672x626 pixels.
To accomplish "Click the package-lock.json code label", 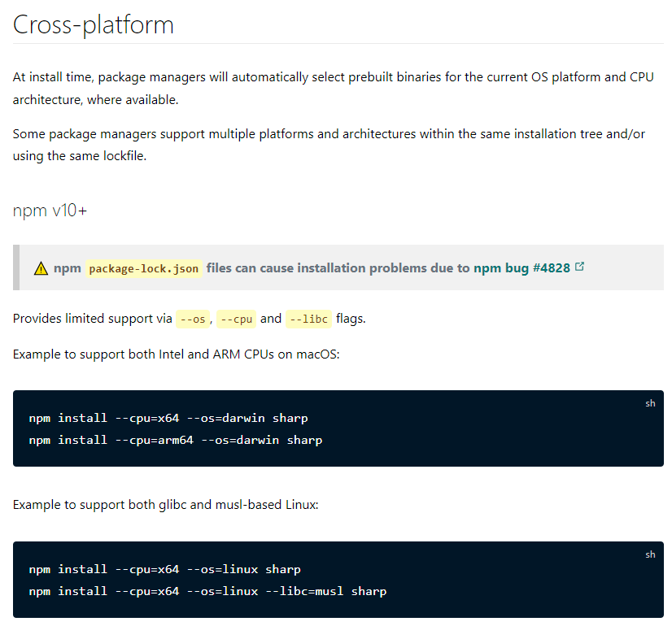I will (143, 268).
